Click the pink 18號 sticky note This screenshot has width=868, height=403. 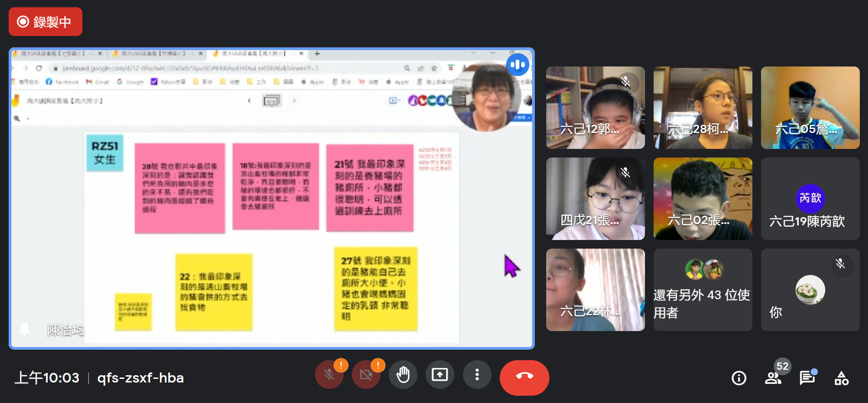click(x=275, y=186)
